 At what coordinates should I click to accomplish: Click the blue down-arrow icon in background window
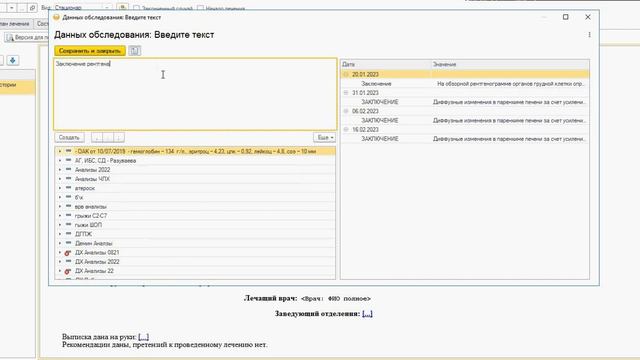pos(13,60)
